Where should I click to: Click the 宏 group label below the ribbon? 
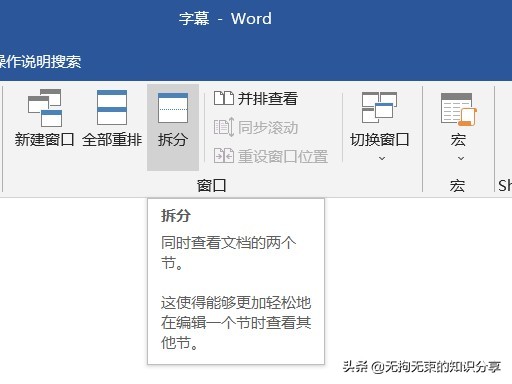[457, 185]
